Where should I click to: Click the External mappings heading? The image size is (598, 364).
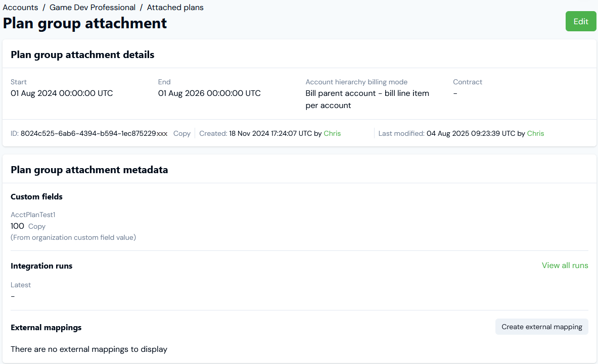click(46, 328)
